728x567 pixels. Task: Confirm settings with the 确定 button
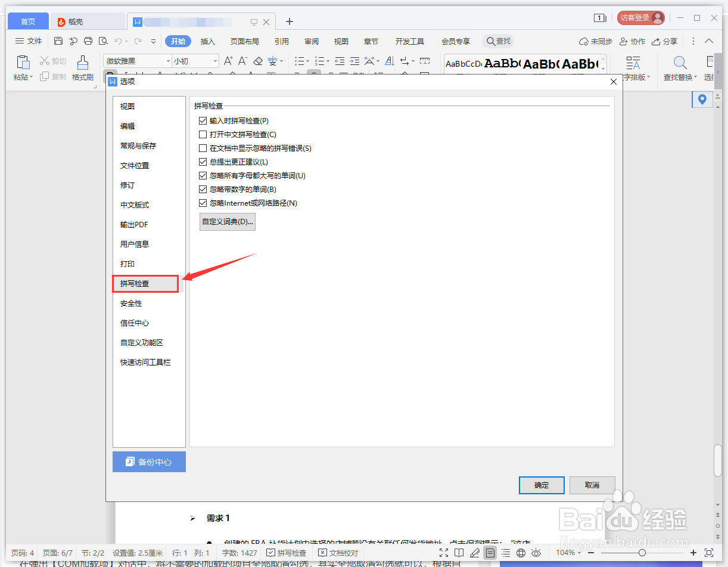pyautogui.click(x=541, y=485)
